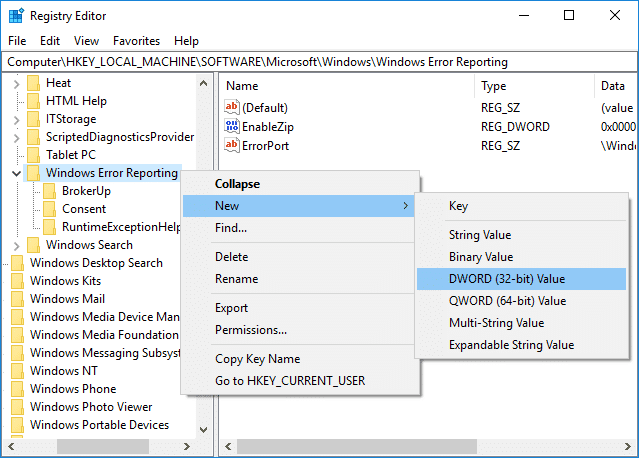The width and height of the screenshot is (639, 458).
Task: Select the EnableZip value row
Action: 430,126
